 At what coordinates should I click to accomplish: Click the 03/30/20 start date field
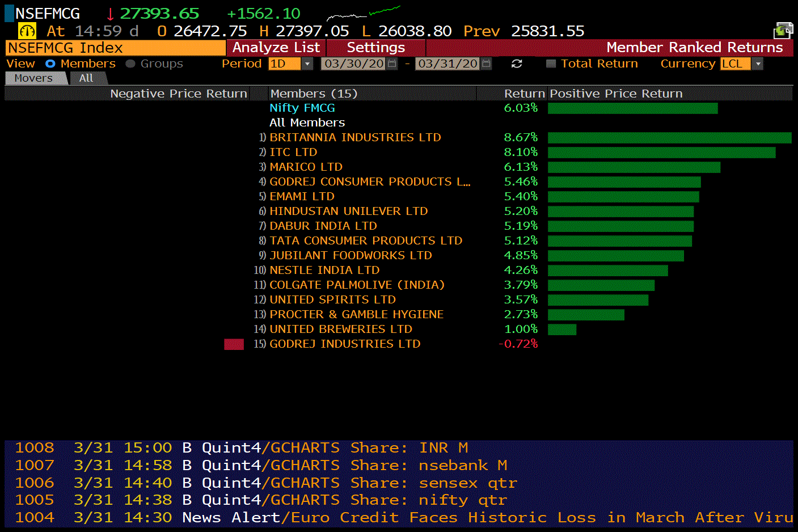point(353,64)
